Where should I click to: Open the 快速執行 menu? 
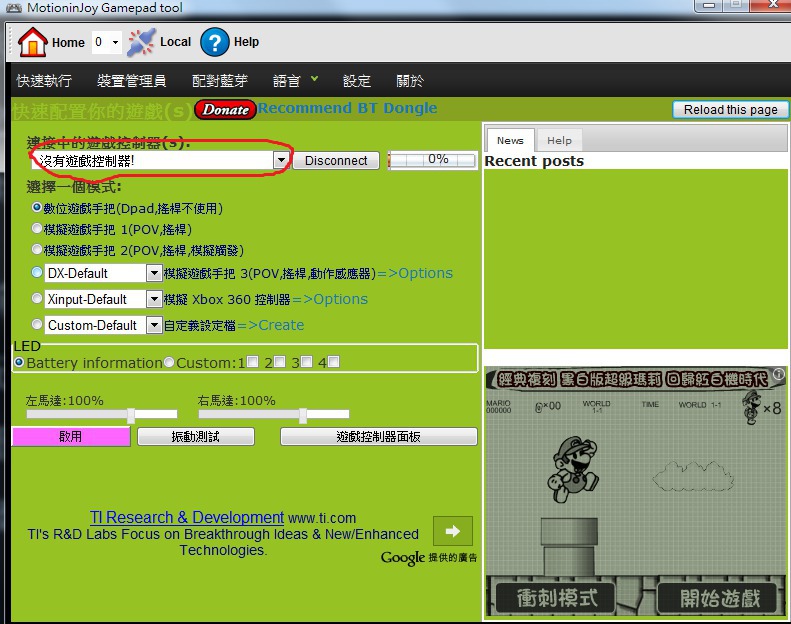[44, 80]
